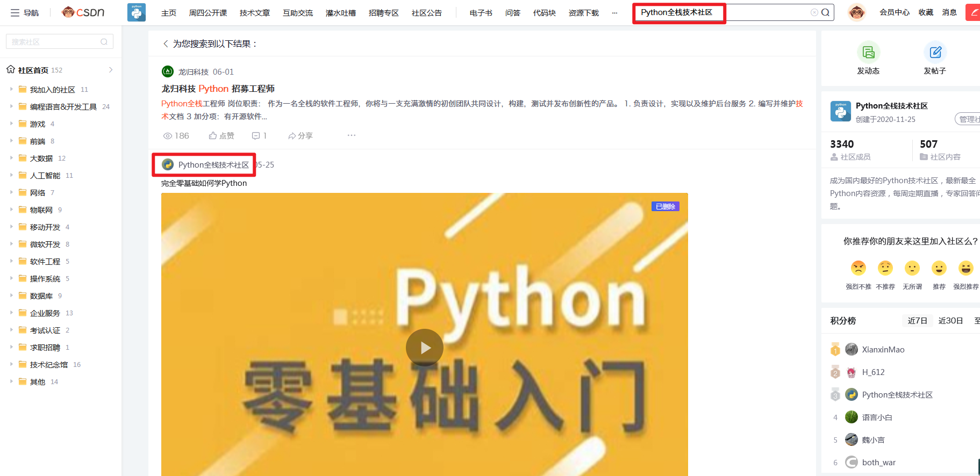
Task: Open 收藏 link in header
Action: click(926, 12)
